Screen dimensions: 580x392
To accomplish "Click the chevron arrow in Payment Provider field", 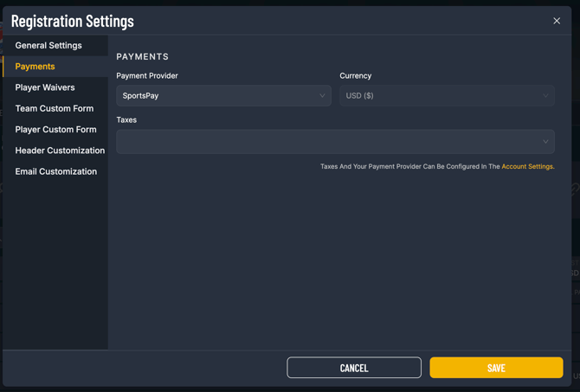I will 322,96.
